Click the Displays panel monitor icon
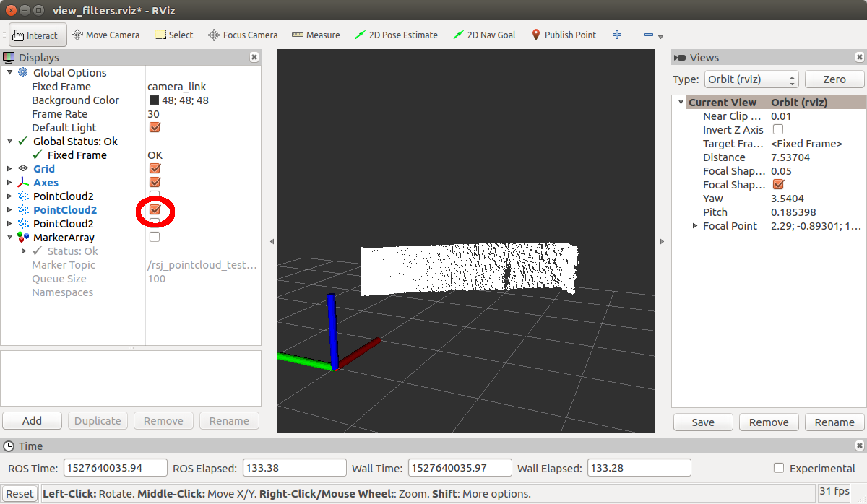The height and width of the screenshot is (504, 867). point(9,57)
